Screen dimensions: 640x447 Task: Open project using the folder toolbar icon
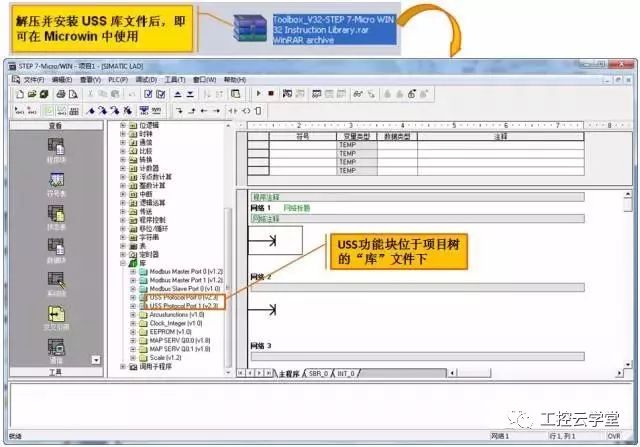click(32, 94)
